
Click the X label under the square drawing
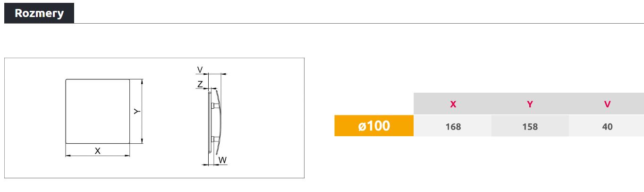pyautogui.click(x=98, y=151)
